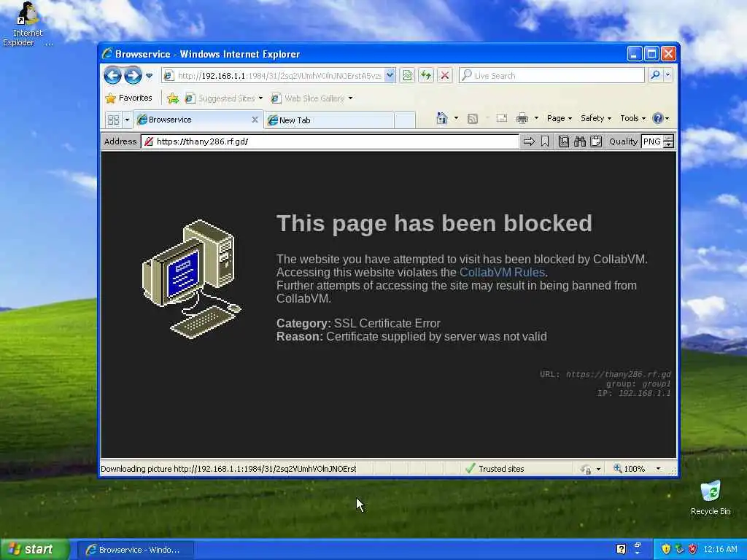
Task: Refresh the page with the green arrows icon
Action: click(x=426, y=75)
